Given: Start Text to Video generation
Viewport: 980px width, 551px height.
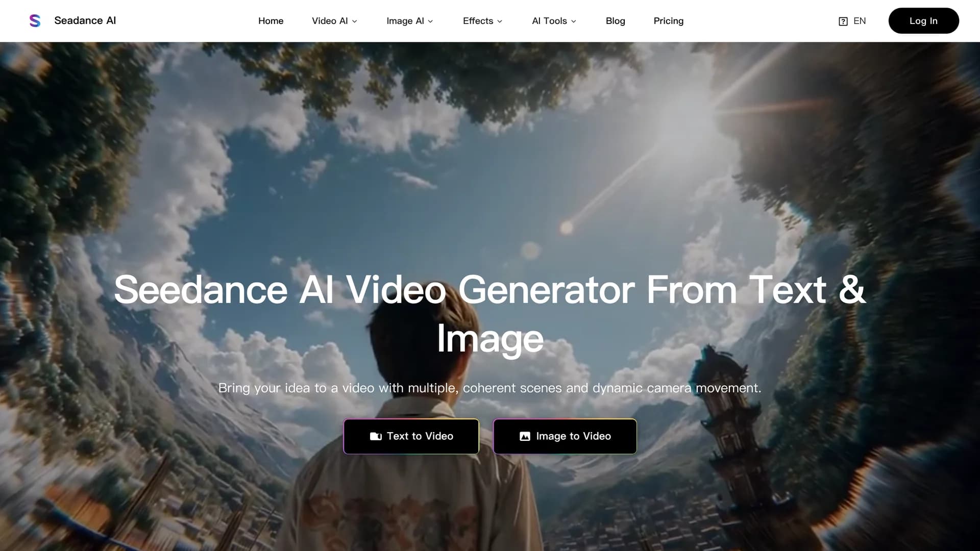Looking at the screenshot, I should (x=411, y=436).
